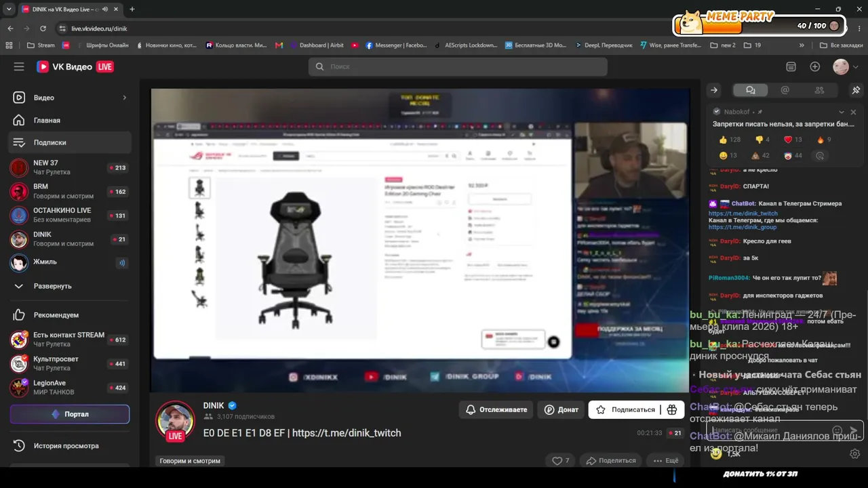
Task: React with the clown emoji showing 44
Action: pyautogui.click(x=792, y=156)
